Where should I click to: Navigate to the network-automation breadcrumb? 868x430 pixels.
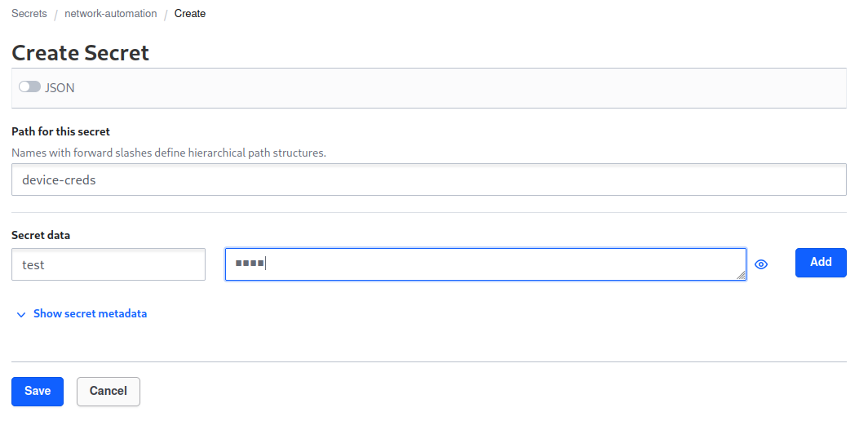pyautogui.click(x=109, y=14)
